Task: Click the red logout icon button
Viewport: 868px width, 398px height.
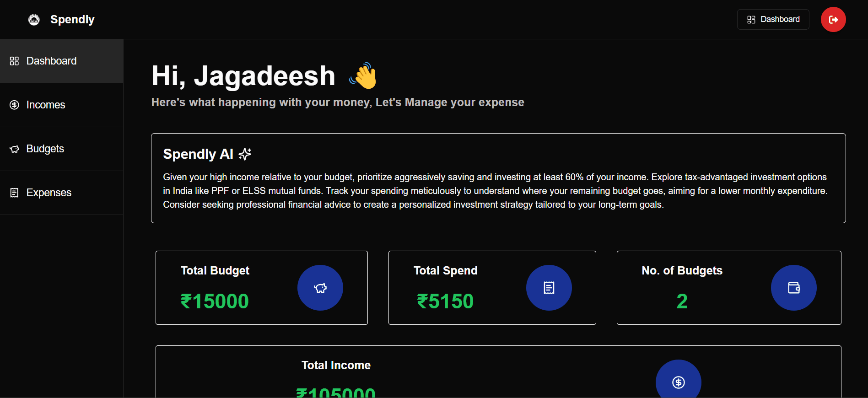Action: click(833, 20)
